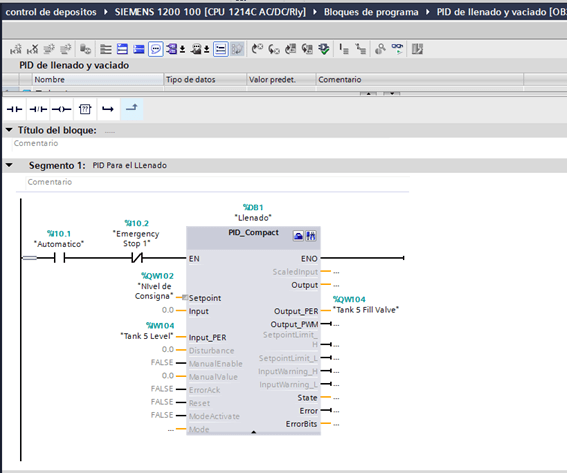
Task: Select the Emergency Stop 1 closed contact
Action: coord(136,258)
